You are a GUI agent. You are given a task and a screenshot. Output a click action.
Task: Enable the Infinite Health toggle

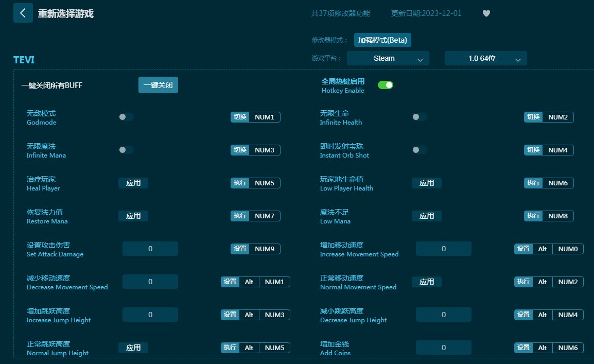tap(419, 117)
